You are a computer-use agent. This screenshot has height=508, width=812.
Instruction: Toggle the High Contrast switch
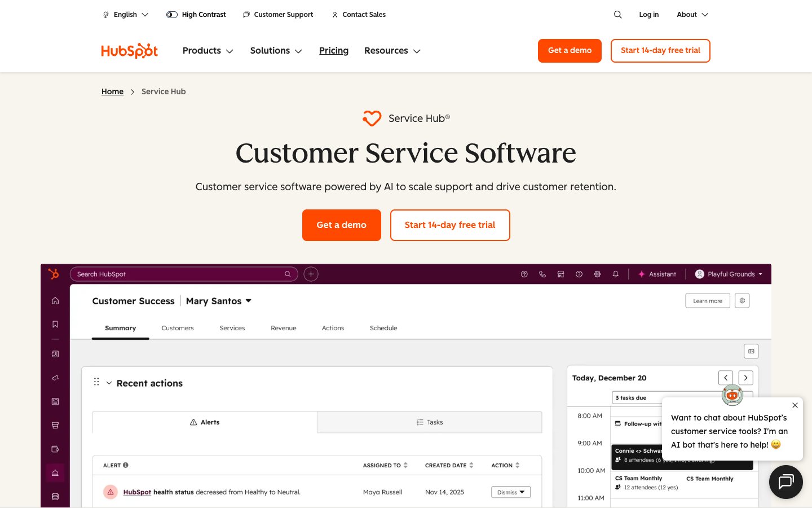point(172,15)
